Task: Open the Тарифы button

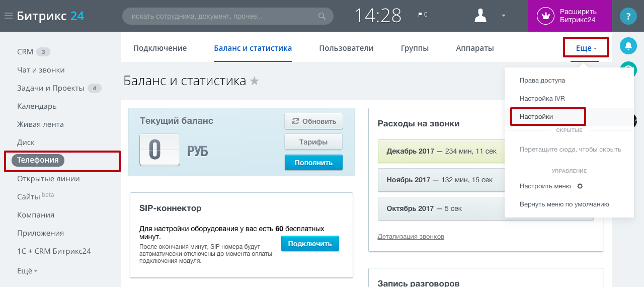Action: coord(314,142)
